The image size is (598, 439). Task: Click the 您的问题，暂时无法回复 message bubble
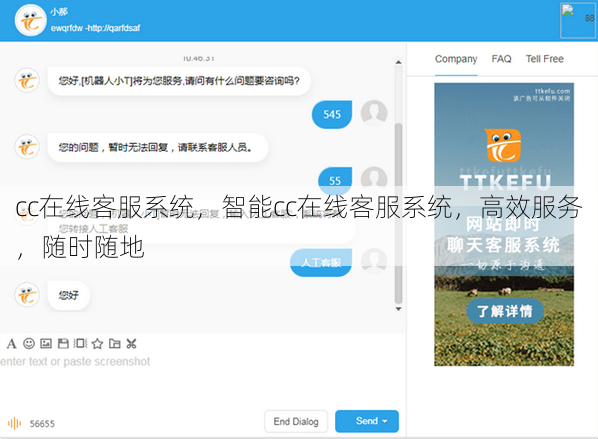coord(158,147)
